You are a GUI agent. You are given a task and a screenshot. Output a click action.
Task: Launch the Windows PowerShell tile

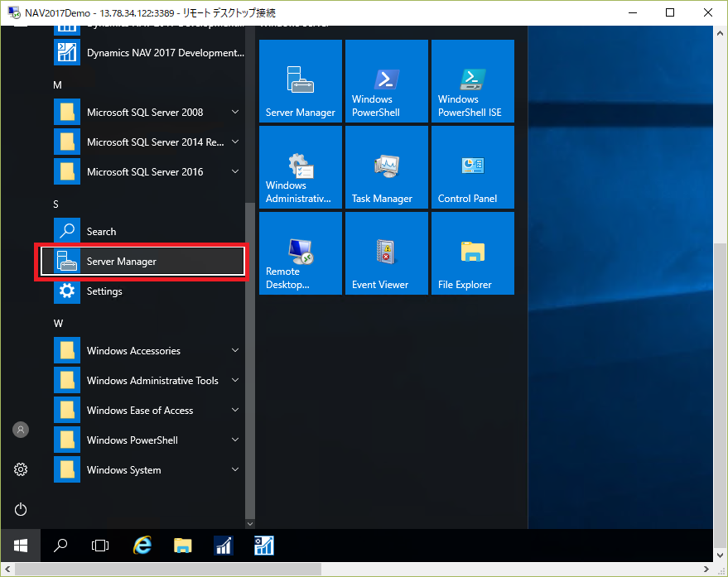(386, 81)
